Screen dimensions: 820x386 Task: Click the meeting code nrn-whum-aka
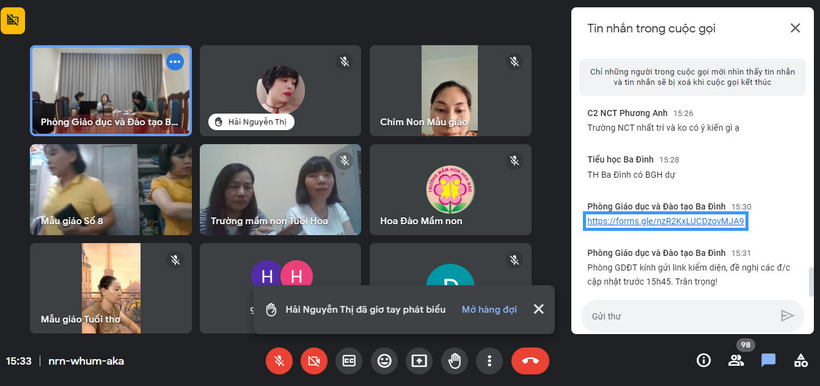(86, 361)
